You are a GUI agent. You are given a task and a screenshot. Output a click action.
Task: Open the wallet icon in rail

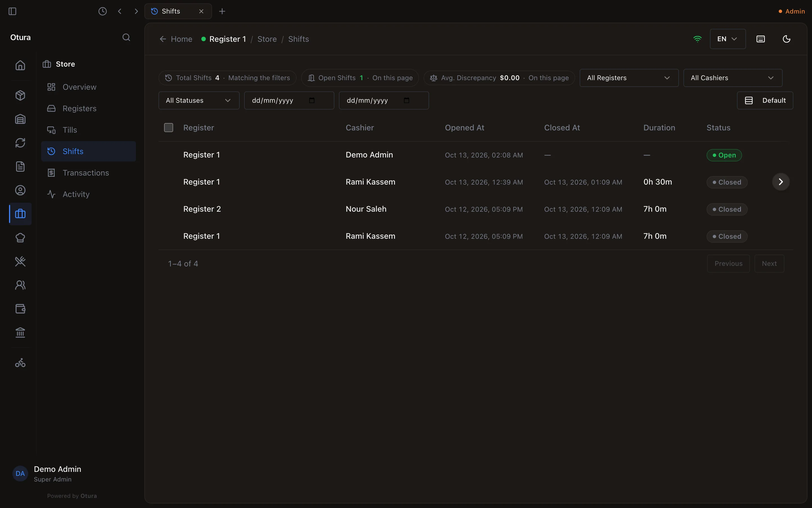(x=20, y=309)
